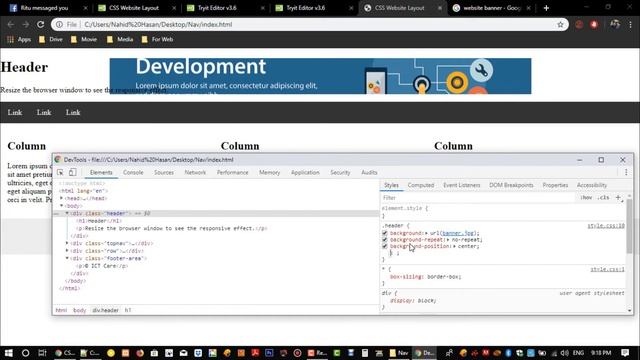Open Adobe Acrobat from the taskbar
640x360 pixels.
coord(255,353)
